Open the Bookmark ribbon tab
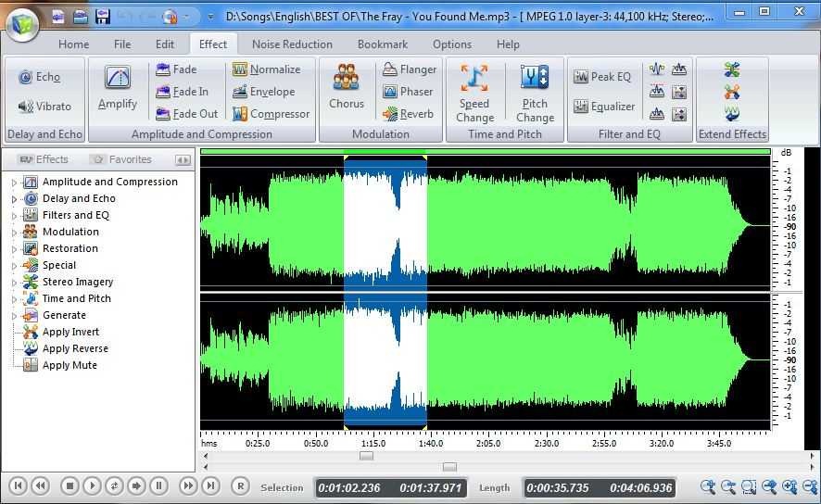This screenshot has width=821, height=504. pos(384,44)
